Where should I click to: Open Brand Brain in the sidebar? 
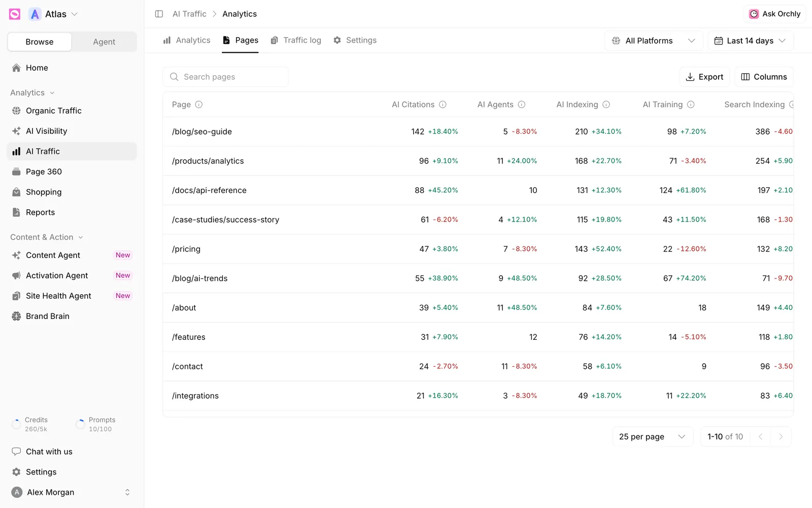click(72, 316)
